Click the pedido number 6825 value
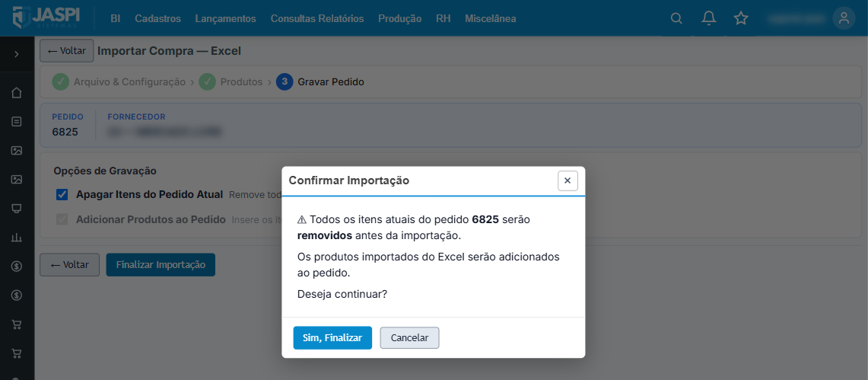 (x=65, y=132)
